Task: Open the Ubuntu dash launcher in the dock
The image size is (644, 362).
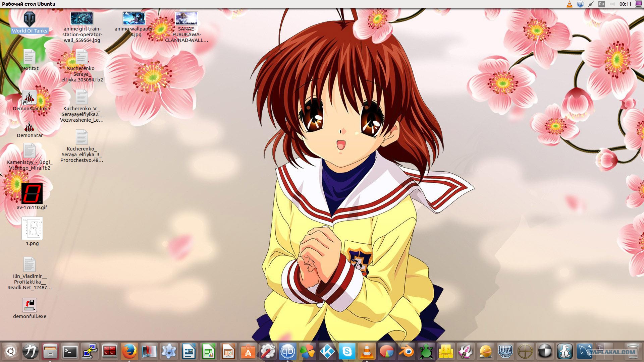Action: (x=10, y=352)
